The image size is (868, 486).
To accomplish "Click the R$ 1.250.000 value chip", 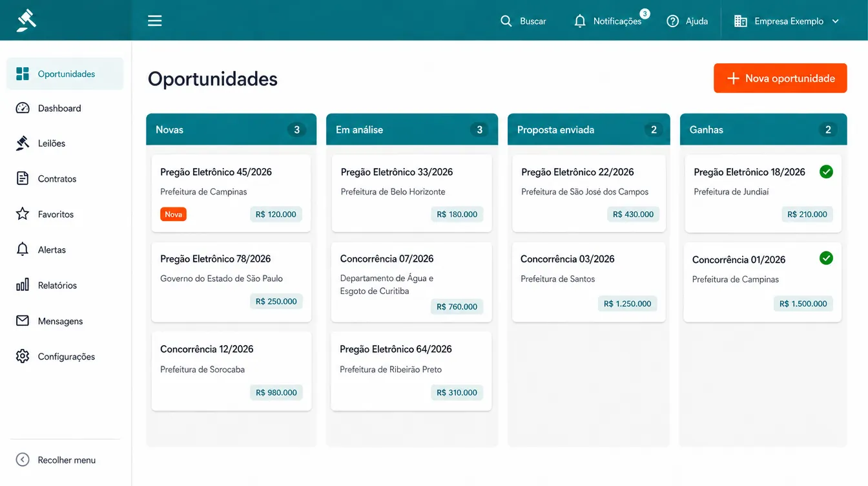I will (x=628, y=304).
